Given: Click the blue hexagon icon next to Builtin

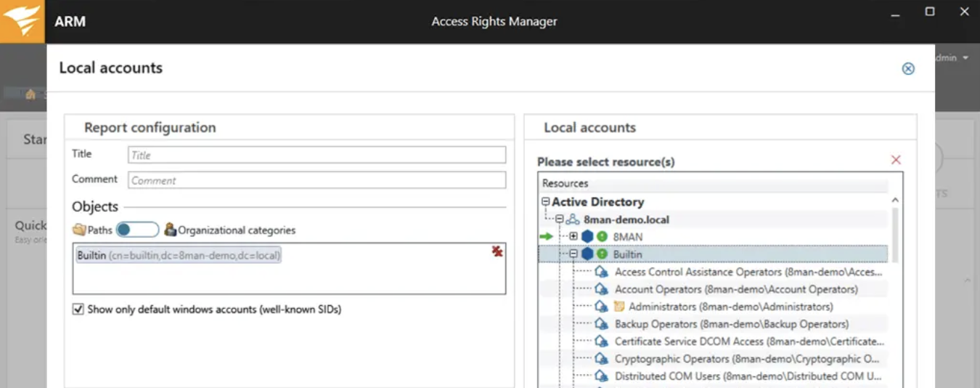Looking at the screenshot, I should click(x=587, y=254).
